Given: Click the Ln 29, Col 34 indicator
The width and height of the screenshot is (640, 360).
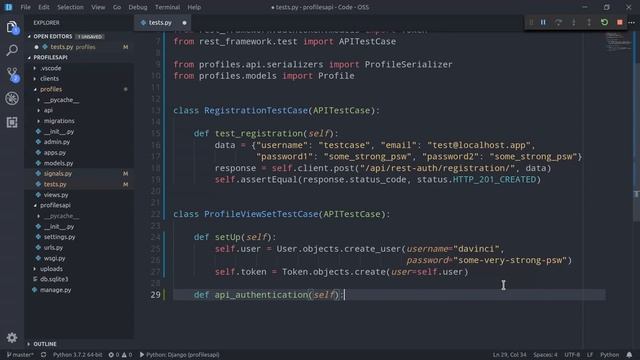Looking at the screenshot, I should (x=509, y=355).
